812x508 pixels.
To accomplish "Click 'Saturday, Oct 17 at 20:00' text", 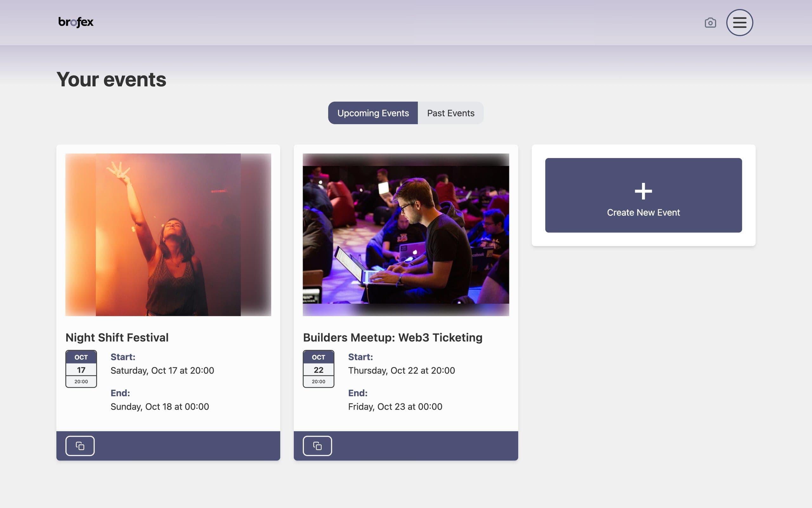I will (162, 370).
